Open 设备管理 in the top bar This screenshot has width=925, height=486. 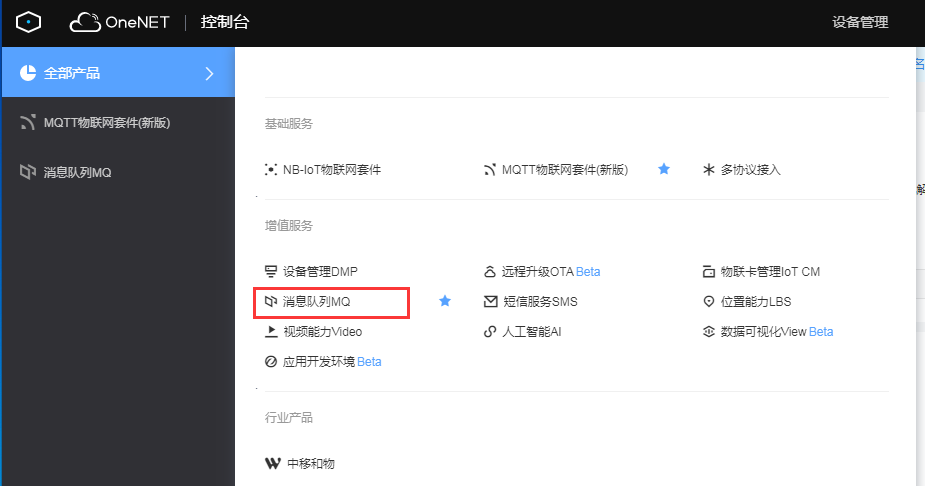[860, 22]
